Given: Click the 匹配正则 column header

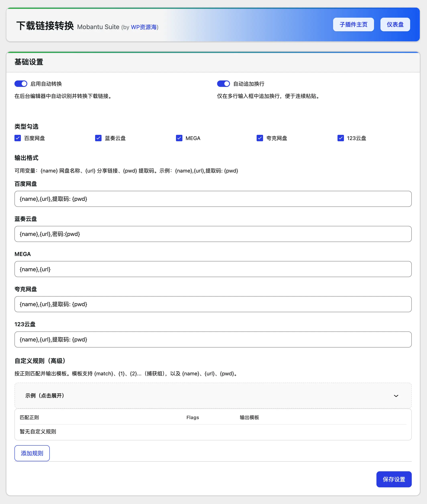Looking at the screenshot, I should point(29,418).
